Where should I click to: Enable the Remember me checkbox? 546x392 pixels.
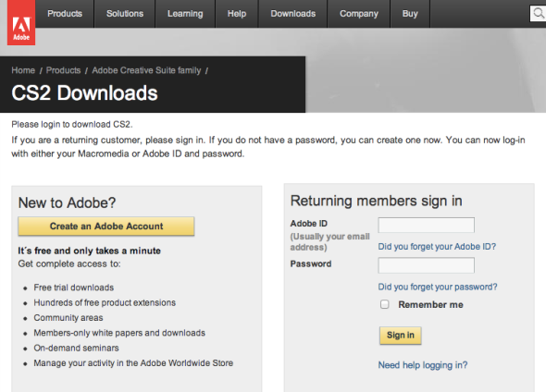point(384,304)
